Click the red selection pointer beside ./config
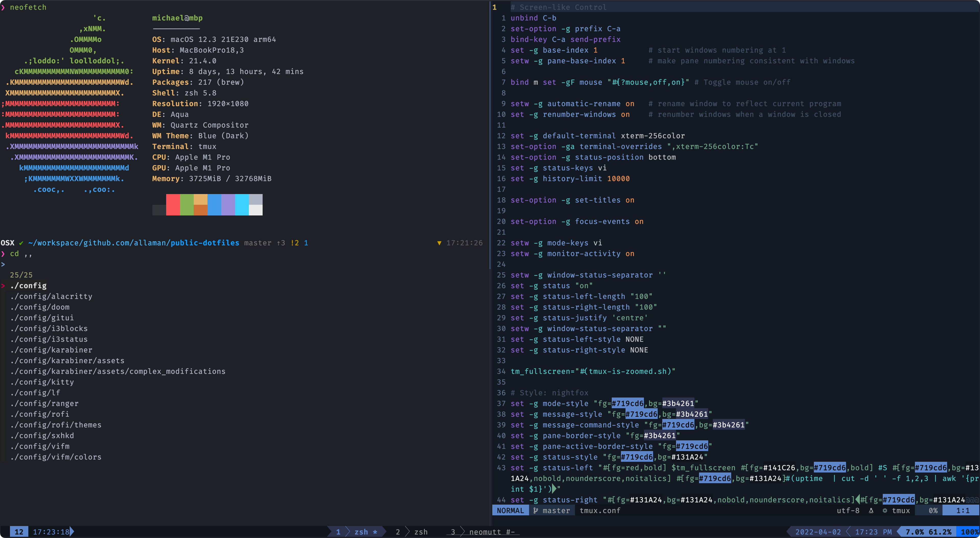 click(x=3, y=286)
